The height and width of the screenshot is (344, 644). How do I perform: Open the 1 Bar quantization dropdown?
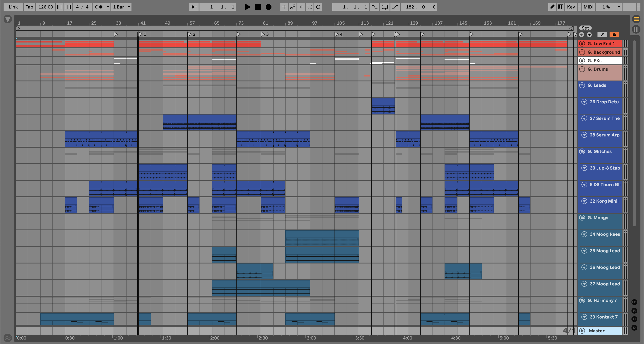(x=121, y=7)
